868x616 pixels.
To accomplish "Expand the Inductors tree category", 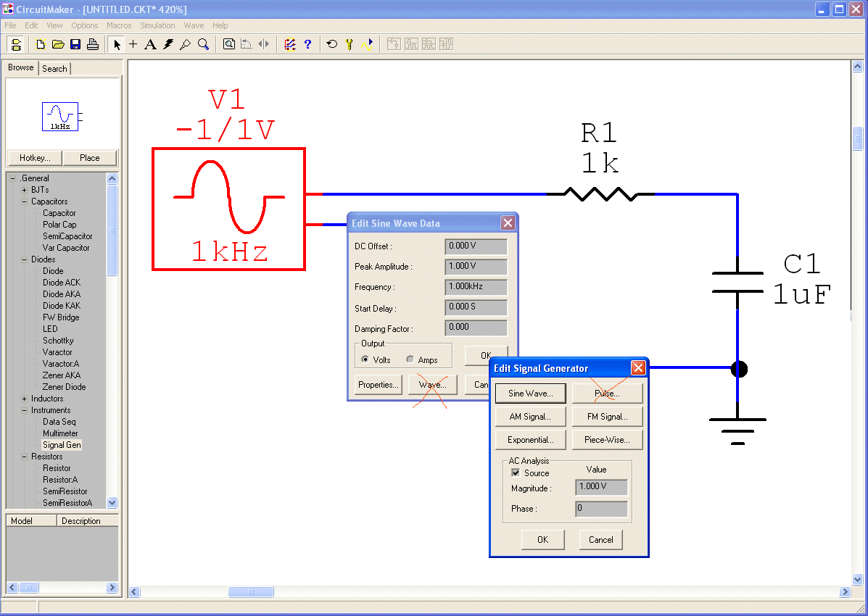I will (x=24, y=399).
